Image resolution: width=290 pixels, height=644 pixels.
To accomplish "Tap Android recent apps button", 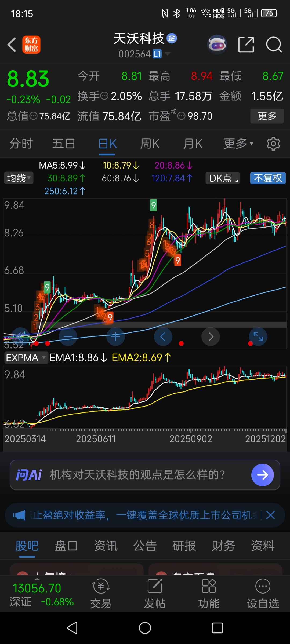I will [x=218, y=628].
